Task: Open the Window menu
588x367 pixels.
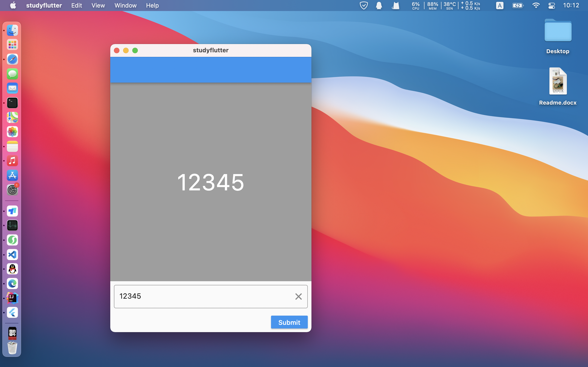Action: 125,5
